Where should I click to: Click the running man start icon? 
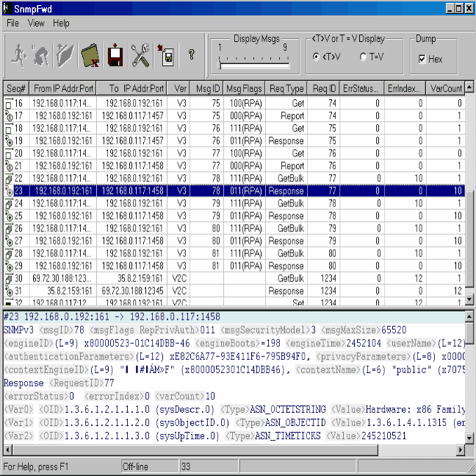(18, 55)
